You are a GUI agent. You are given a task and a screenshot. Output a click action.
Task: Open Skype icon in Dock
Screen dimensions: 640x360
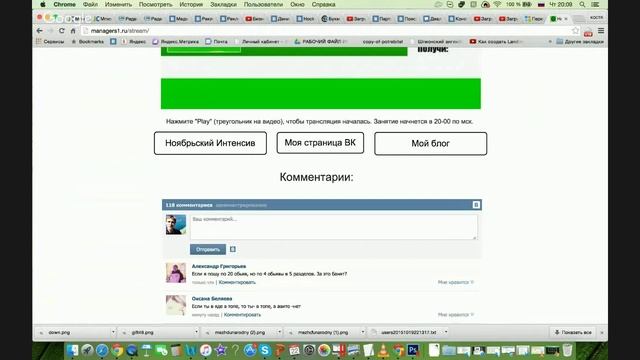[265, 350]
